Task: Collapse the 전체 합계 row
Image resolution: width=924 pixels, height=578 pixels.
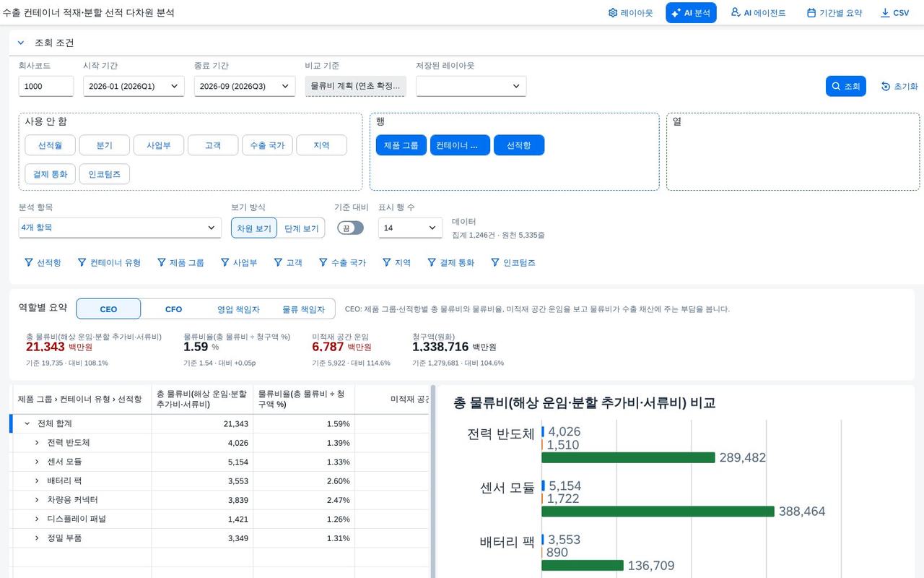Action: coord(27,423)
